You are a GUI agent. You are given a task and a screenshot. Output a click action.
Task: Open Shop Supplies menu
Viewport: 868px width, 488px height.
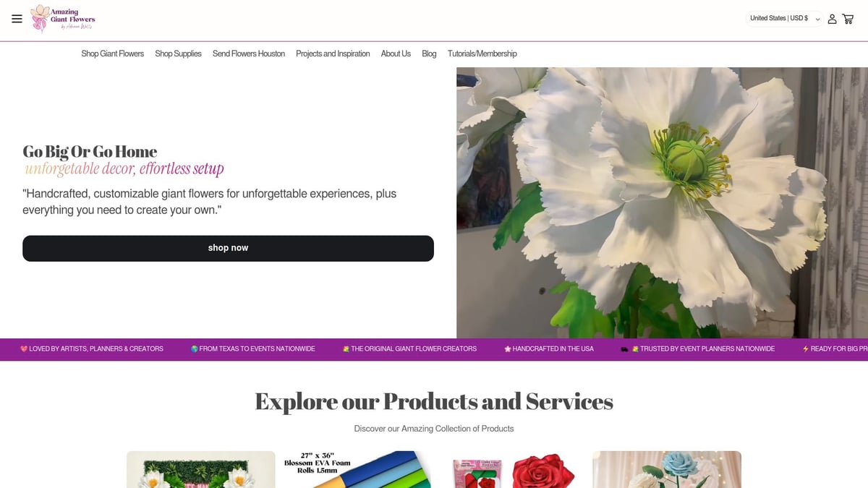(178, 53)
